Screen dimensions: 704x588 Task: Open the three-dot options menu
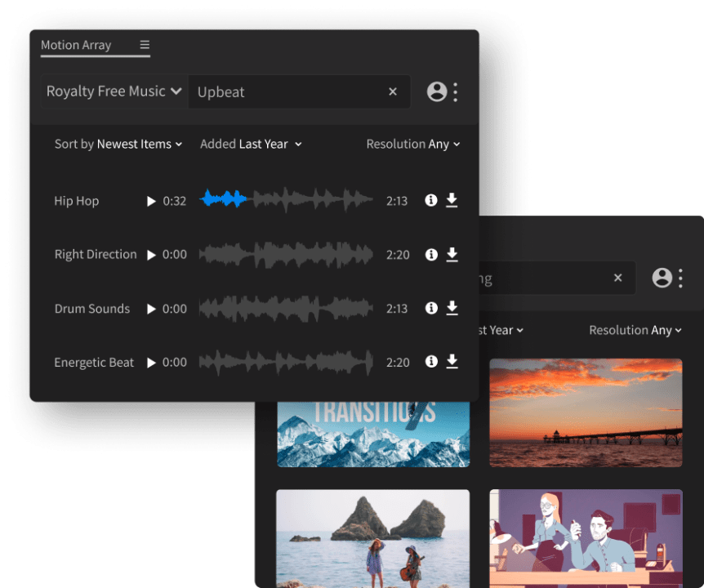point(455,91)
